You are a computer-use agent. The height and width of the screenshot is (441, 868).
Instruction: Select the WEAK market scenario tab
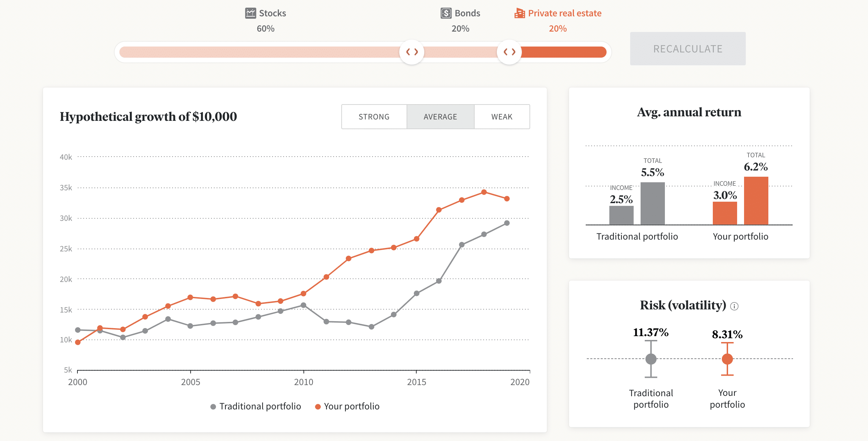[502, 117]
